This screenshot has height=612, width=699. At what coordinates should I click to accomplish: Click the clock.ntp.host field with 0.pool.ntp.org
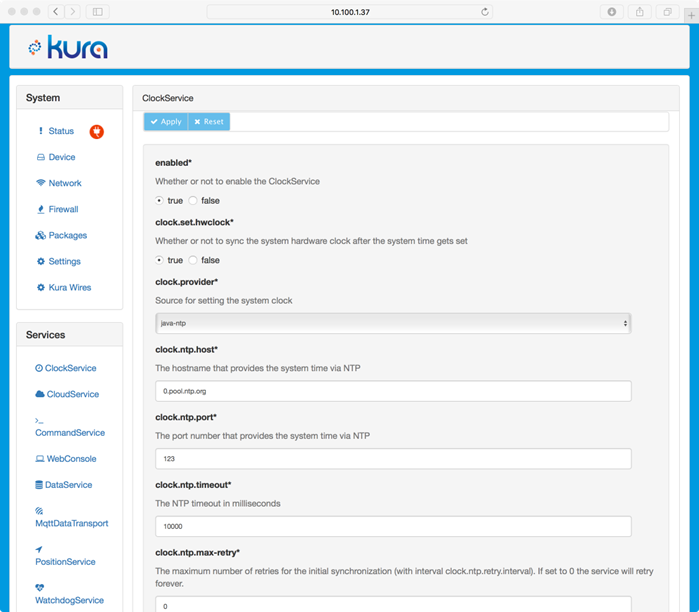tap(393, 391)
